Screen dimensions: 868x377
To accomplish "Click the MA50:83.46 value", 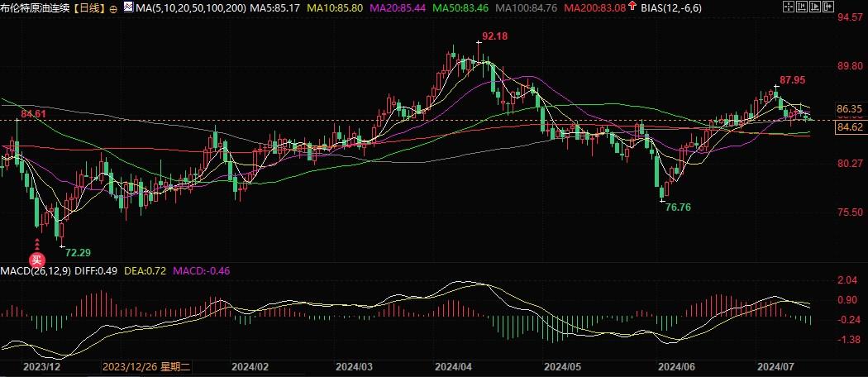I will (x=460, y=8).
